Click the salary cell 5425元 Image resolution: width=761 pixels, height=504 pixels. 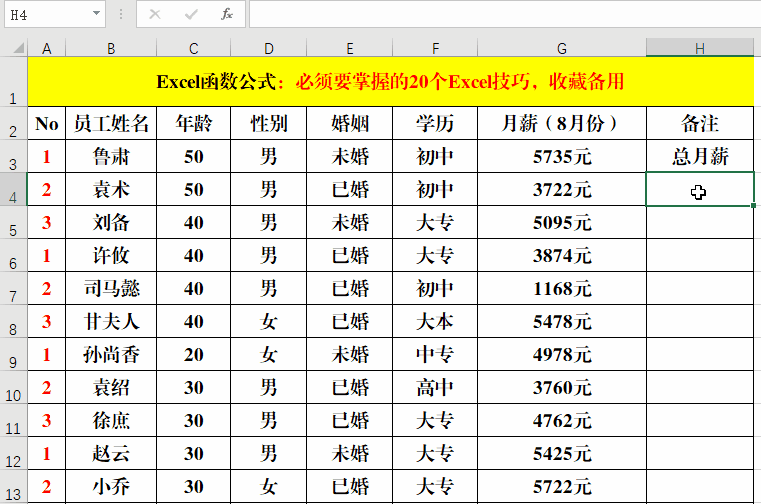pos(562,454)
